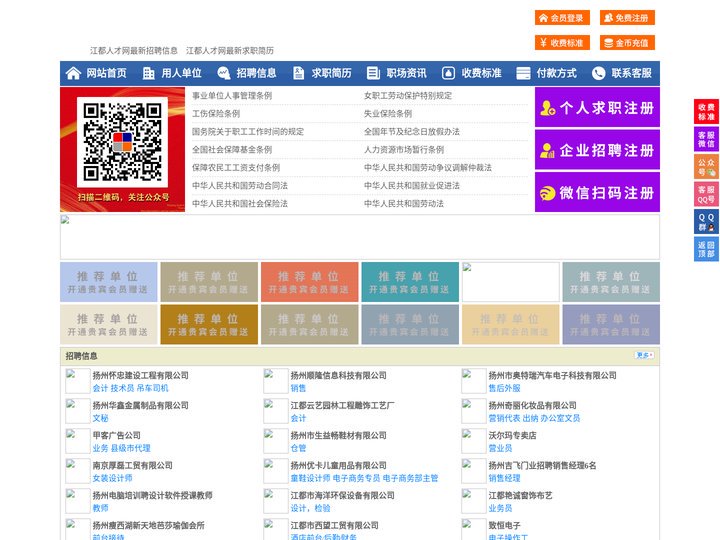Click the news icon beside 职场资讯
The width and height of the screenshot is (720, 540).
[x=373, y=73]
